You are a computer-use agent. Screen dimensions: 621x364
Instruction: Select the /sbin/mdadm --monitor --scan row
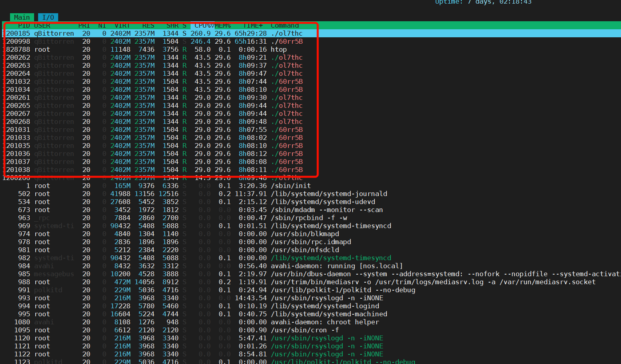[x=311, y=210]
